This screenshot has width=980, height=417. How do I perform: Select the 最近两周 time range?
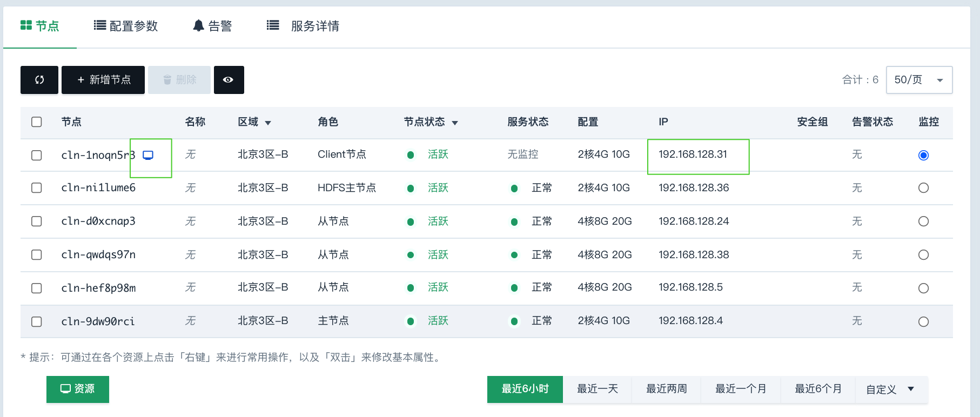pyautogui.click(x=667, y=389)
